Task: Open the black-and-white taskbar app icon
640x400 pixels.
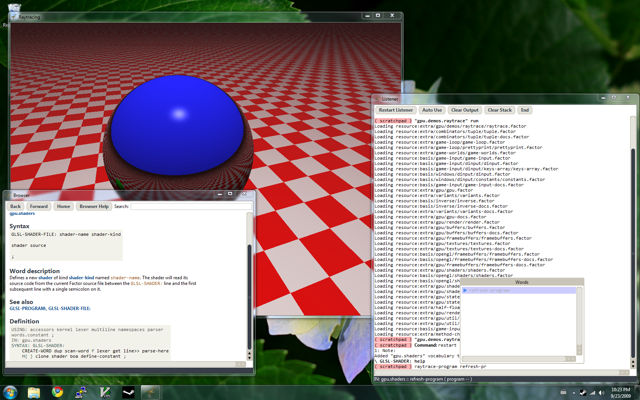Action: pos(128,393)
